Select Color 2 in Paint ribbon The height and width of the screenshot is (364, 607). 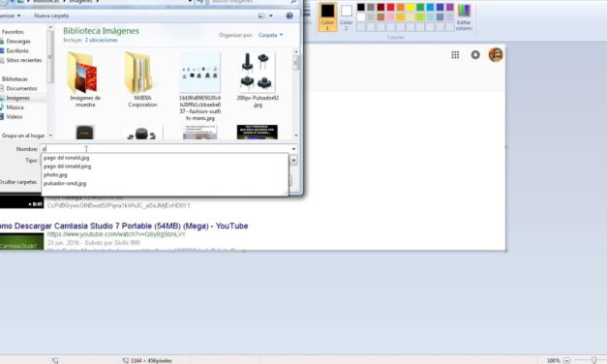[346, 16]
